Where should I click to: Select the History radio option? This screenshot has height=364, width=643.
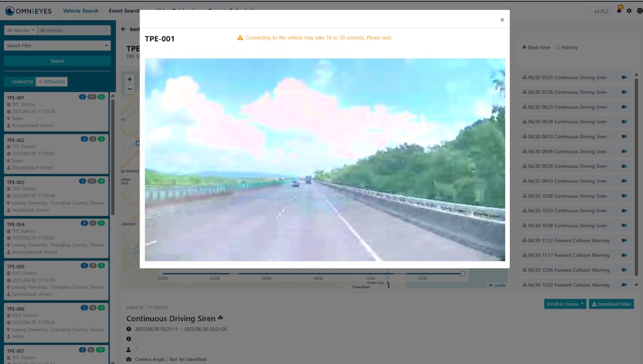click(x=557, y=47)
